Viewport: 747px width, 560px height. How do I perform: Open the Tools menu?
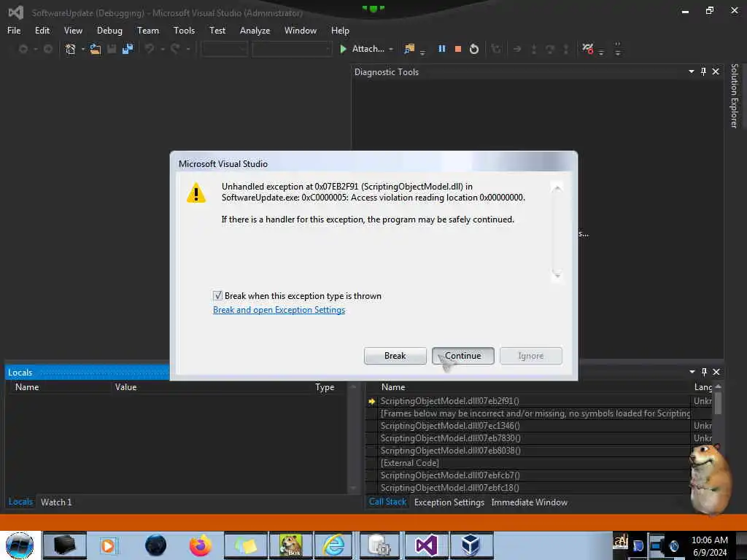(x=184, y=31)
